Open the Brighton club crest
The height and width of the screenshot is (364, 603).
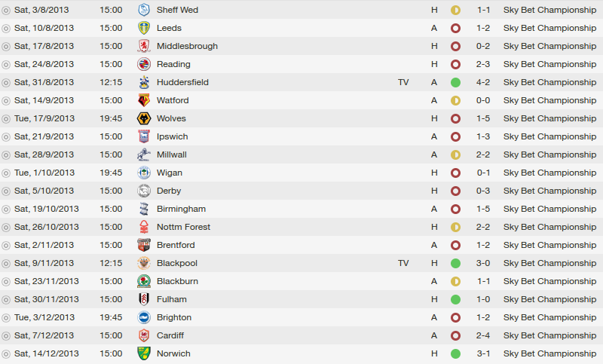pyautogui.click(x=144, y=317)
